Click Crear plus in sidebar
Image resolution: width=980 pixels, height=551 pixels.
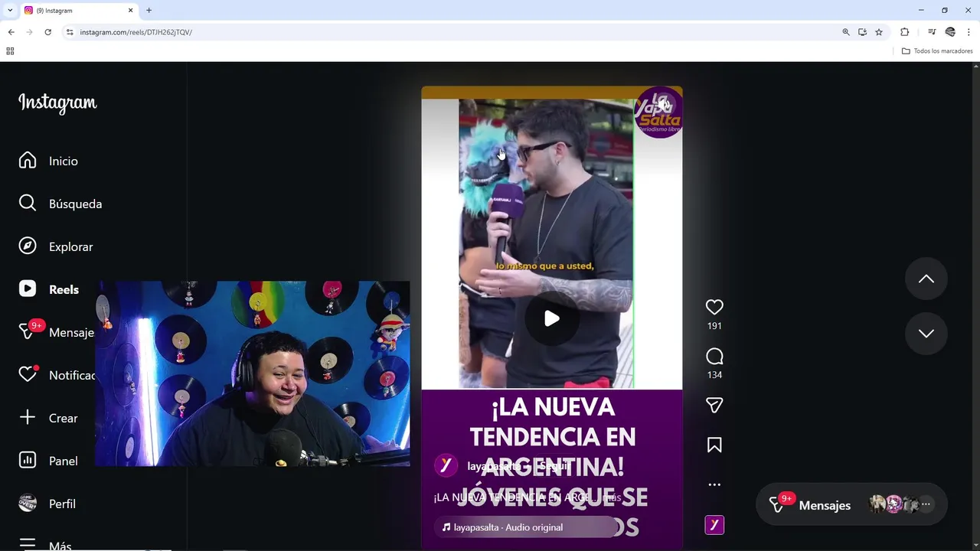coord(47,418)
